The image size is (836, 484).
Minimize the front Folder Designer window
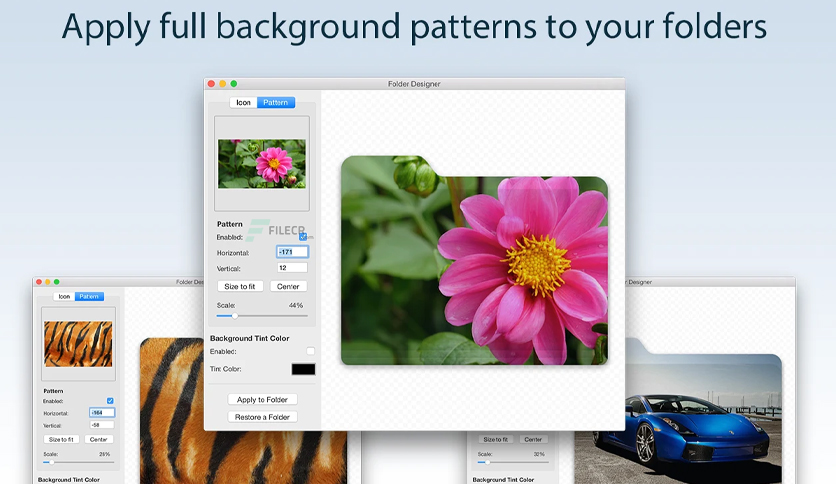[222, 84]
